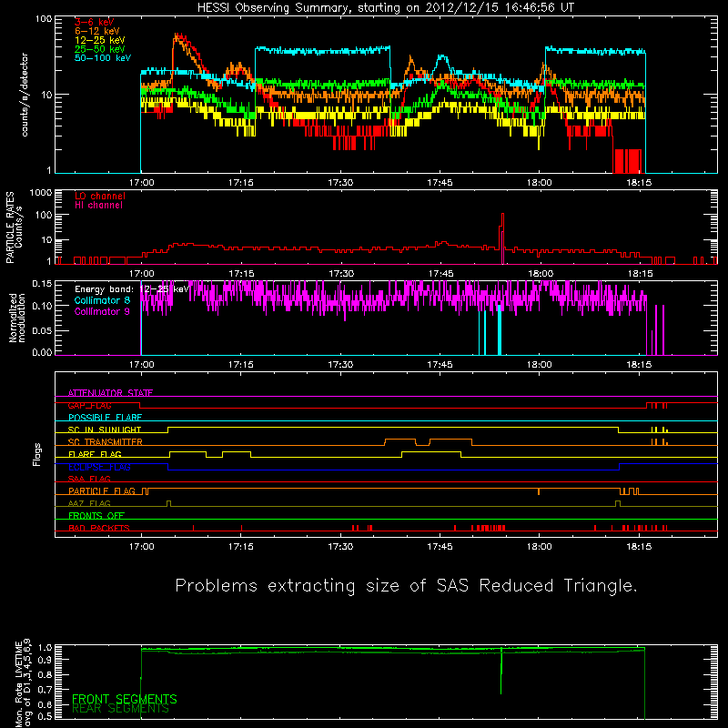Click the ECLIPSE_FLAG label
This screenshot has height=728, width=728.
tap(99, 467)
